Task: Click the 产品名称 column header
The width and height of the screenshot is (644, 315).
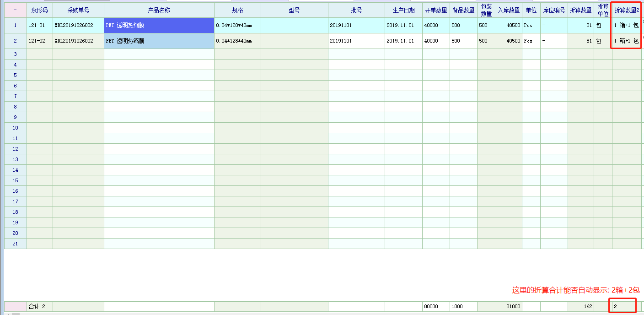Action: pos(159,10)
